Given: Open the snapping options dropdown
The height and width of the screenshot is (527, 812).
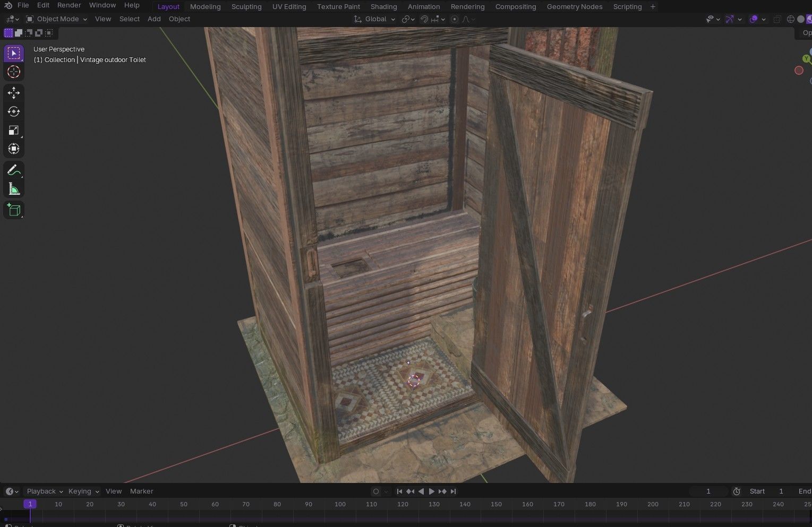Looking at the screenshot, I should pos(439,19).
